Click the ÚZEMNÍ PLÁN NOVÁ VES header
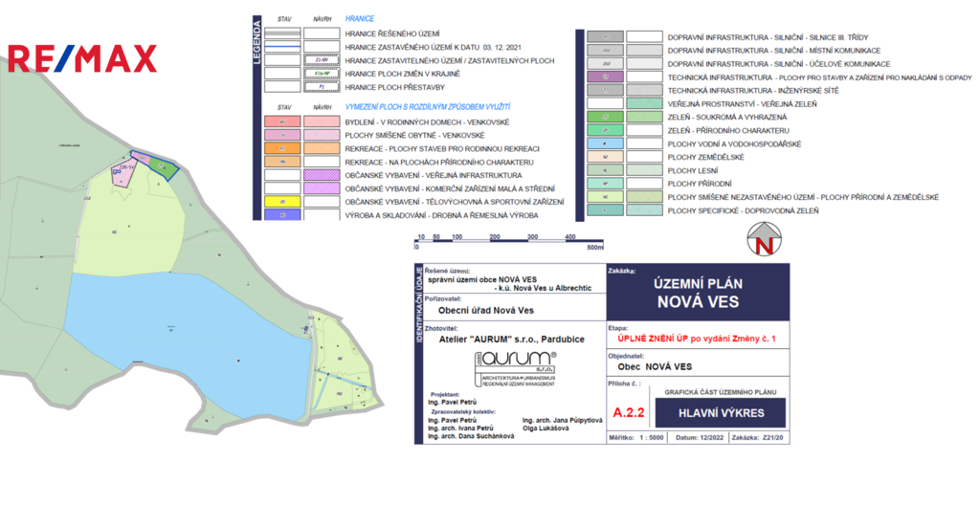Screen dimensions: 980x505 pos(699,292)
